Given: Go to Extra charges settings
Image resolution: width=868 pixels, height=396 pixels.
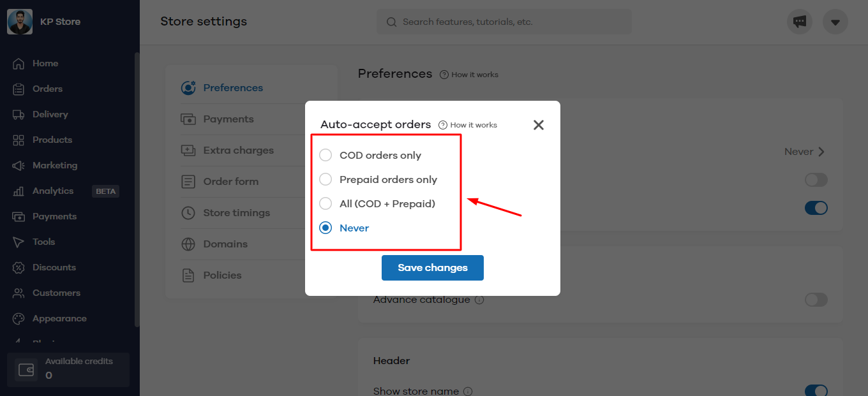Looking at the screenshot, I should tap(238, 150).
